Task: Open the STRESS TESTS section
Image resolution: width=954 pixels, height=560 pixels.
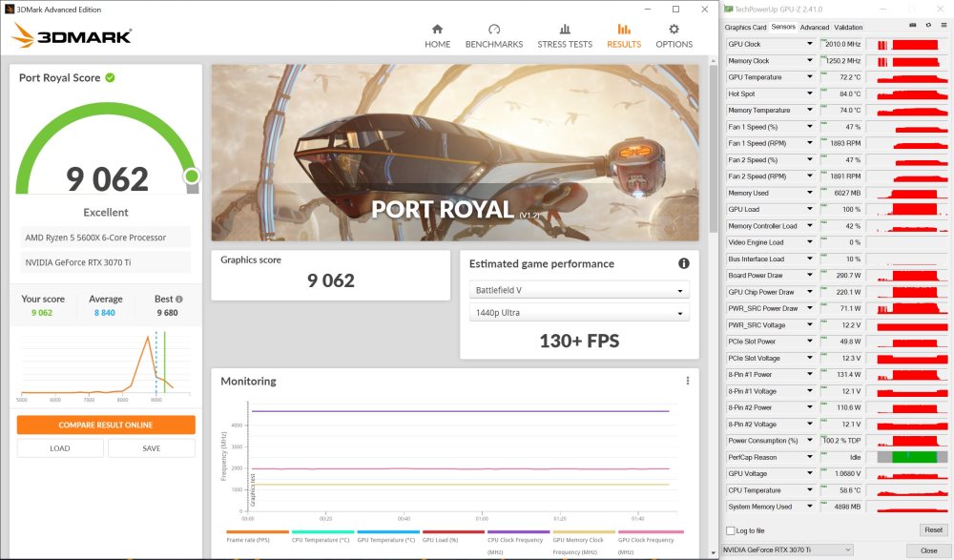Action: tap(565, 35)
